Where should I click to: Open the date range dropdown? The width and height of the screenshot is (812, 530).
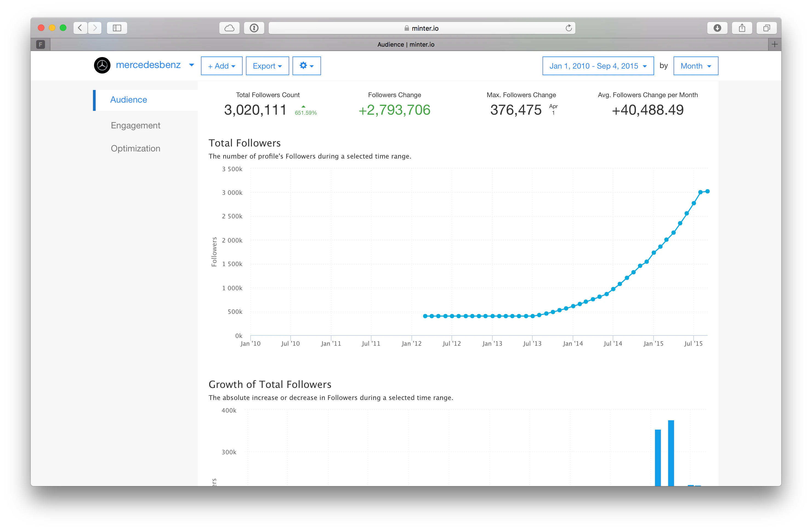(598, 66)
